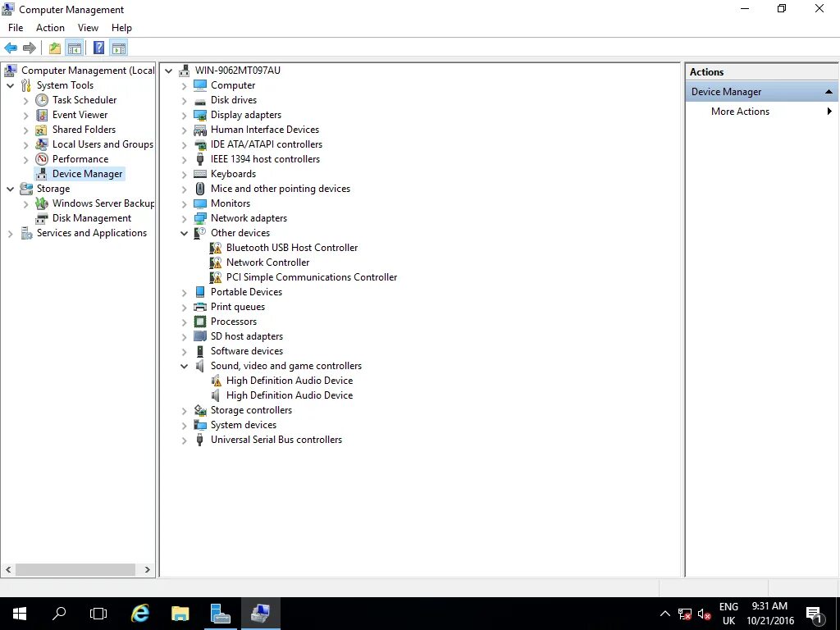The height and width of the screenshot is (630, 840).
Task: Click the Shared Folders icon
Action: point(42,130)
